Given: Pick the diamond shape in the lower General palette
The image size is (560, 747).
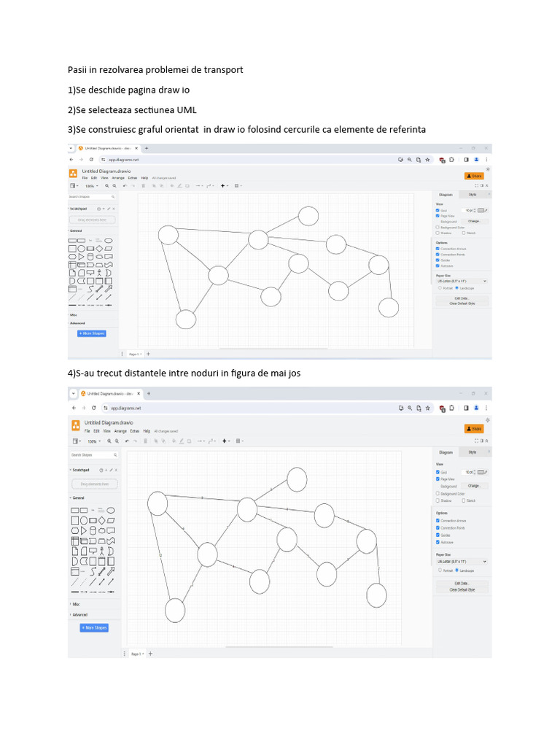Looking at the screenshot, I should pyautogui.click(x=102, y=521).
